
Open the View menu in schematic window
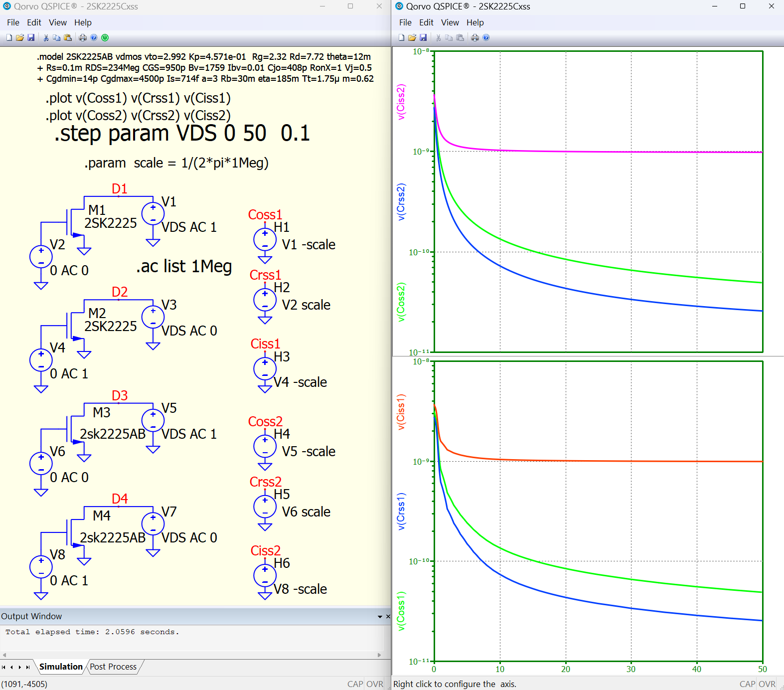pos(57,22)
